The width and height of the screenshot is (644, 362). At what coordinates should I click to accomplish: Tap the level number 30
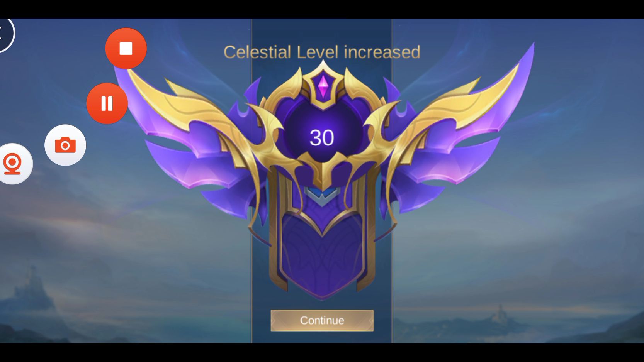pos(322,138)
